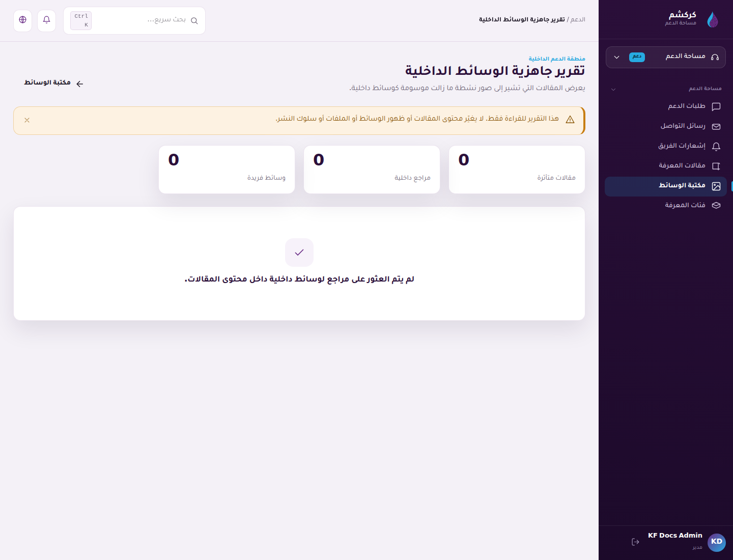Click the magnifier icon in quick search
This screenshot has width=733, height=560.
194,21
